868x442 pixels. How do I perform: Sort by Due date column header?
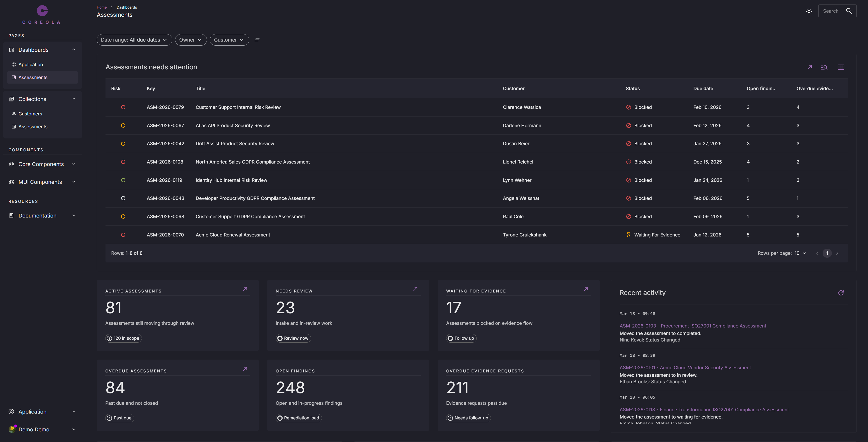(x=703, y=89)
